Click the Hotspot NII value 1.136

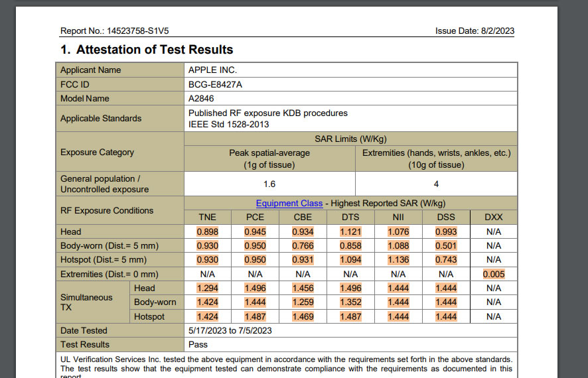tap(398, 260)
